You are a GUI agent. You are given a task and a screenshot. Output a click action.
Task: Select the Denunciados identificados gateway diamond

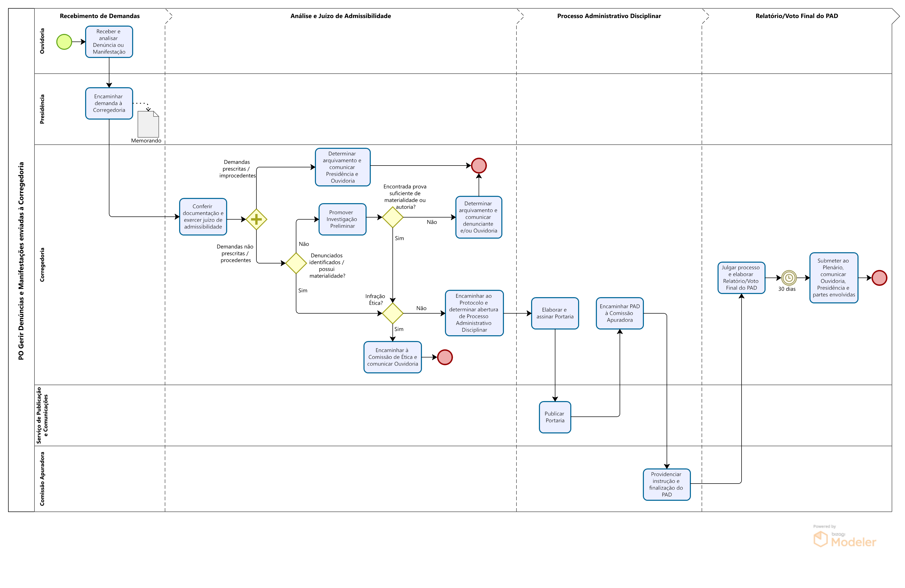tap(296, 263)
